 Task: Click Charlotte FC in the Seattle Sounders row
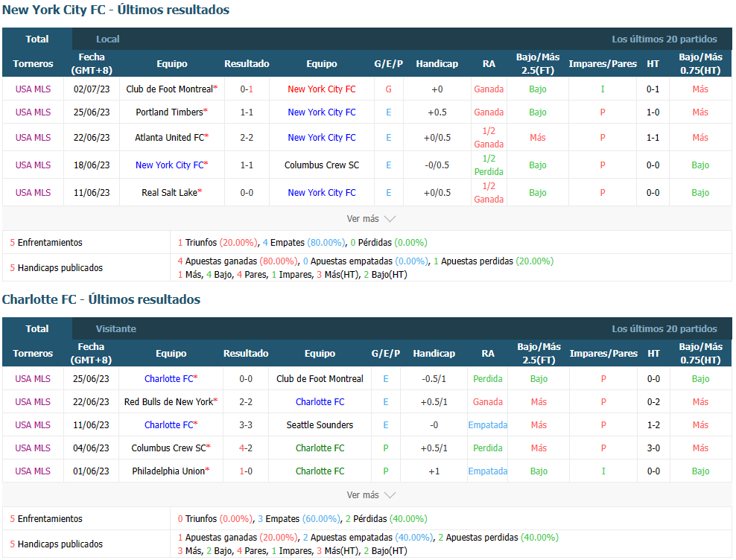tap(168, 424)
